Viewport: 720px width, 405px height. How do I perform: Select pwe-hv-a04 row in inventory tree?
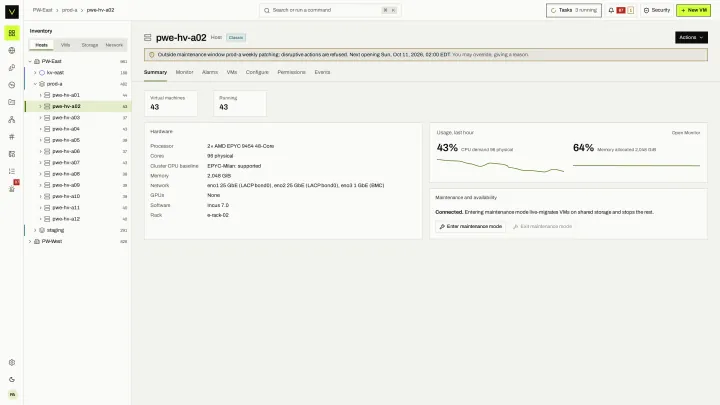click(x=78, y=129)
